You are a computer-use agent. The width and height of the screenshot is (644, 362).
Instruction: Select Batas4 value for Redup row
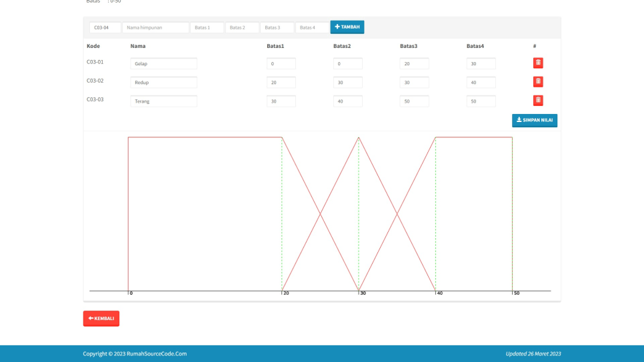point(481,83)
